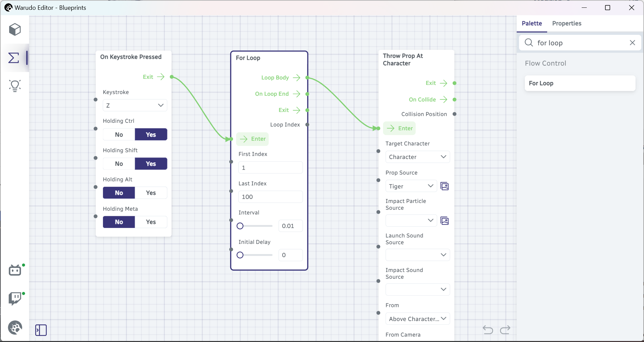Click the On Collide output arrow
This screenshot has height=342, width=644.
pyautogui.click(x=444, y=99)
